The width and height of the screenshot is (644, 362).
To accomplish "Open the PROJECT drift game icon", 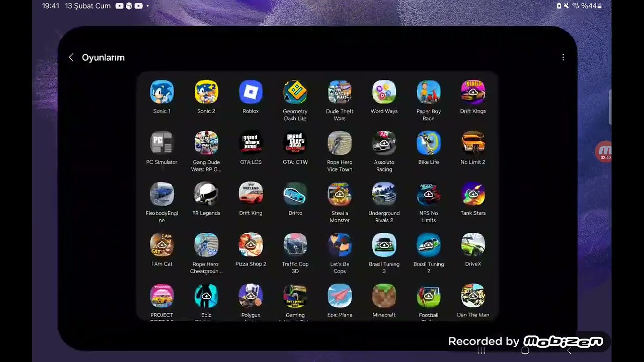I will pyautogui.click(x=162, y=296).
